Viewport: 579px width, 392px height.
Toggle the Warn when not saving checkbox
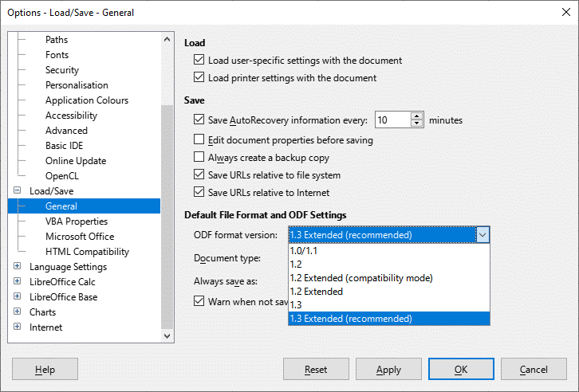[x=199, y=301]
